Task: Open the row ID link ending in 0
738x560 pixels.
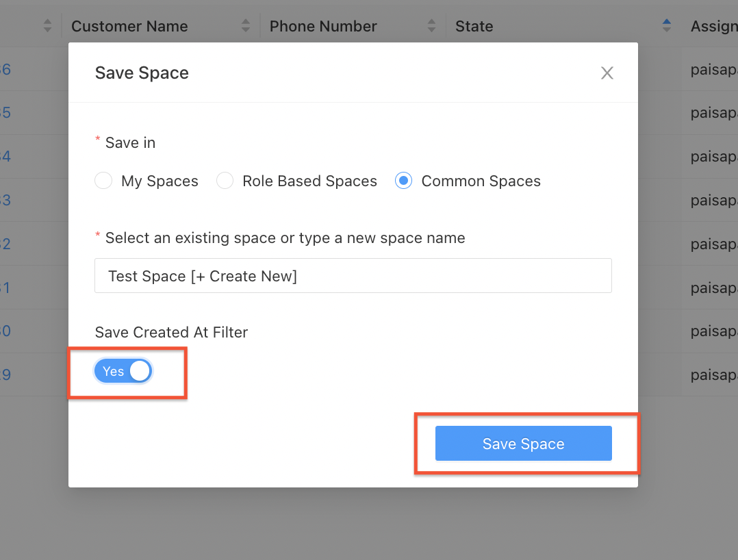Action: pos(5,331)
